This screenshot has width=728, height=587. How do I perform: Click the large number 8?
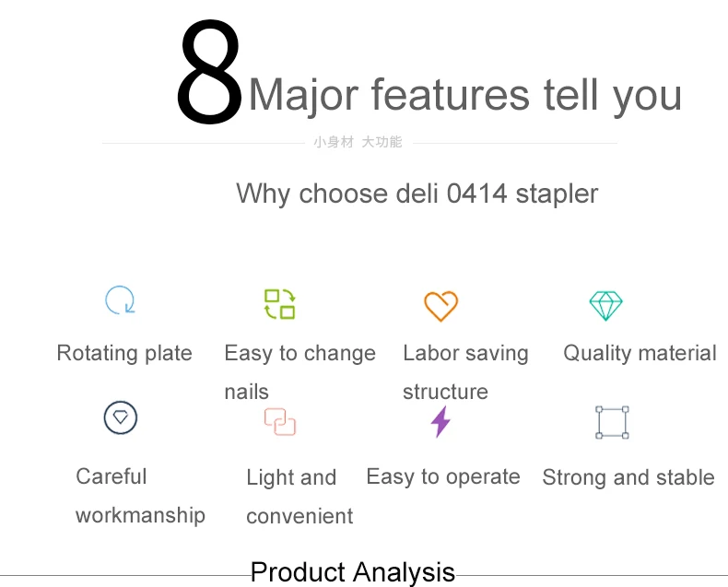click(x=210, y=73)
